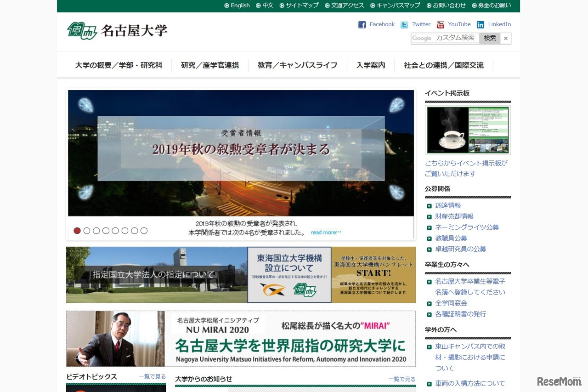588x392 pixels.
Task: Open Twitter via its bird icon
Action: 404,24
